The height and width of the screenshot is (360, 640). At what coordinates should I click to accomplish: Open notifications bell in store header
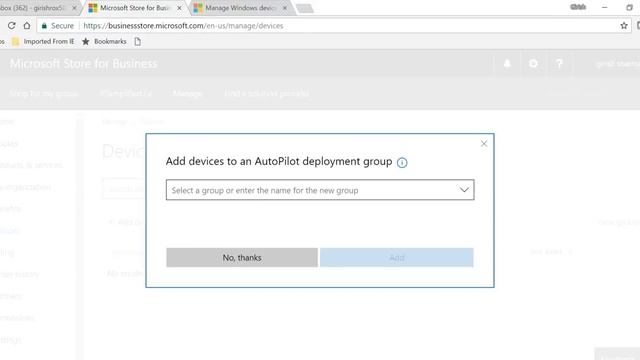507,64
